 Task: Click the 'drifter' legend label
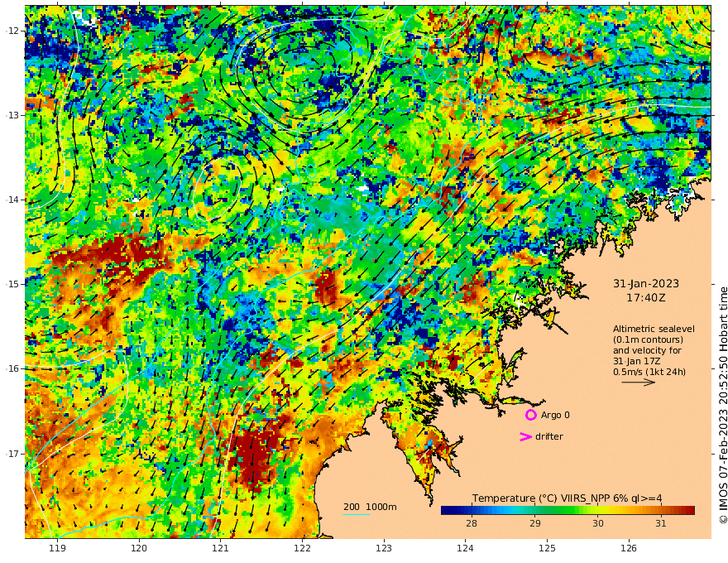tap(548, 436)
